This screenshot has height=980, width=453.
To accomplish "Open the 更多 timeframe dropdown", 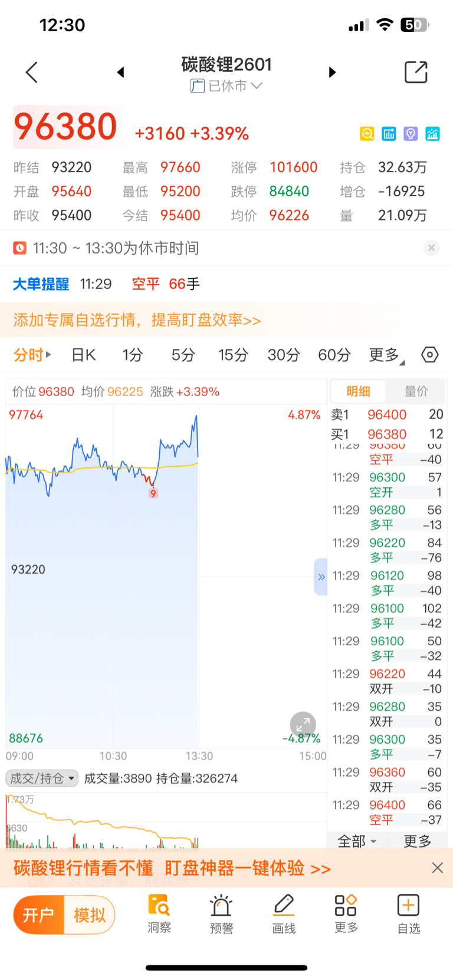I will (387, 355).
